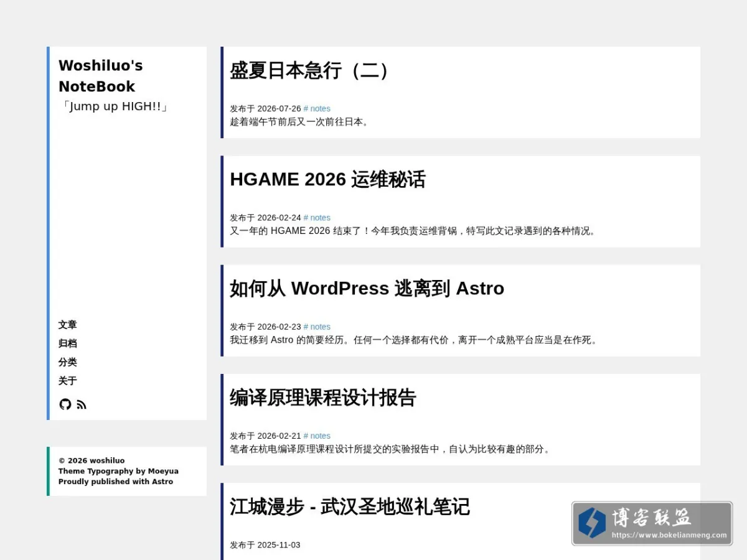Viewport: 747px width, 560px height.
Task: Click summary starting 又一年的 HGAME 2026 结束了
Action: pos(415,231)
